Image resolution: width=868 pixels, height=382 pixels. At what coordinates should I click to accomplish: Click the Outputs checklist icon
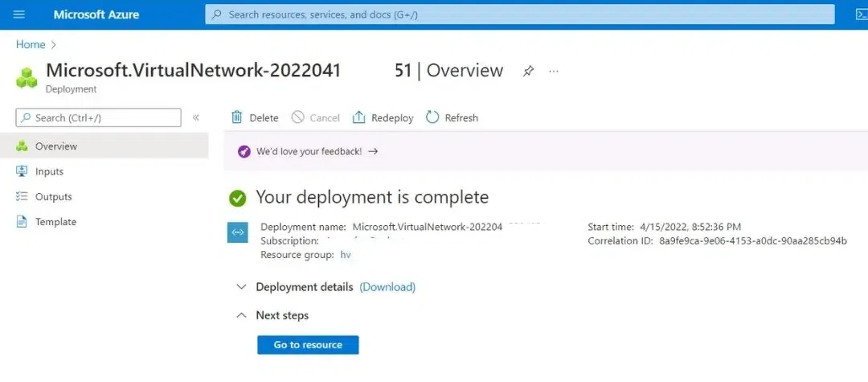[22, 196]
